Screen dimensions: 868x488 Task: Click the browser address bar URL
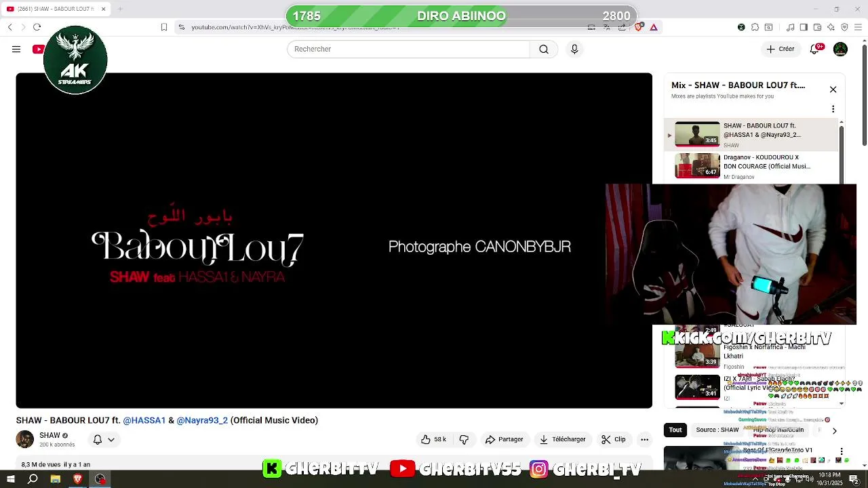[295, 27]
